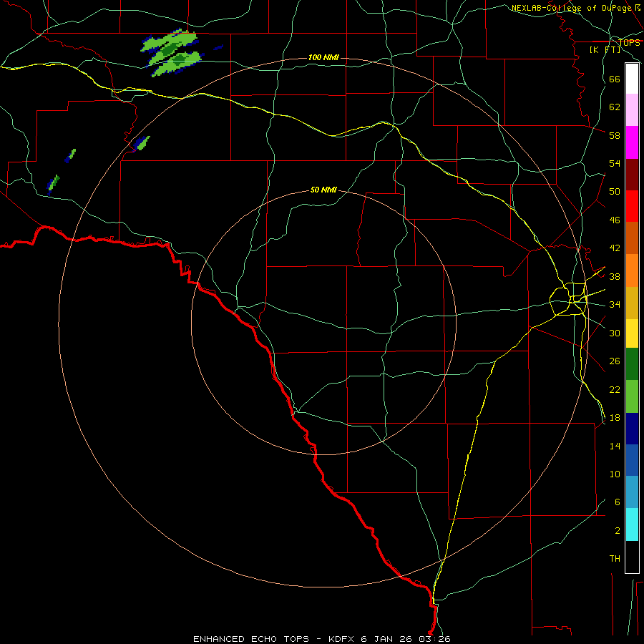
Task: Click the "100 NMI" range ring label
Action: click(323, 57)
